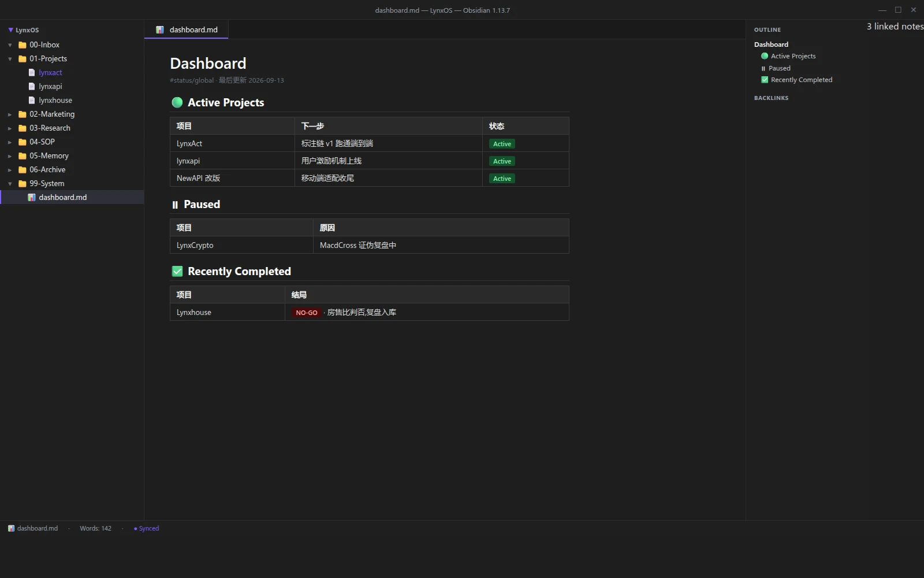Expand the 04-SOP folder arrow

point(10,142)
